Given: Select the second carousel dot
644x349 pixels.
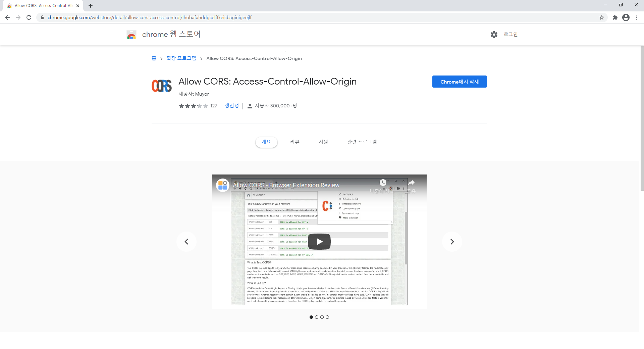Looking at the screenshot, I should [317, 317].
